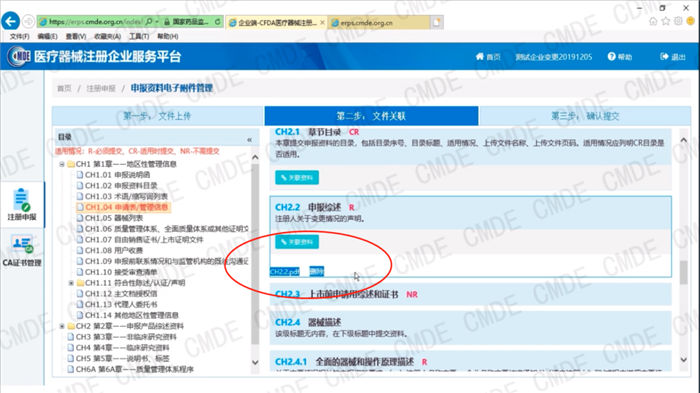Switch to 第一步 文件上传 tab
This screenshot has width=700, height=393.
[158, 116]
